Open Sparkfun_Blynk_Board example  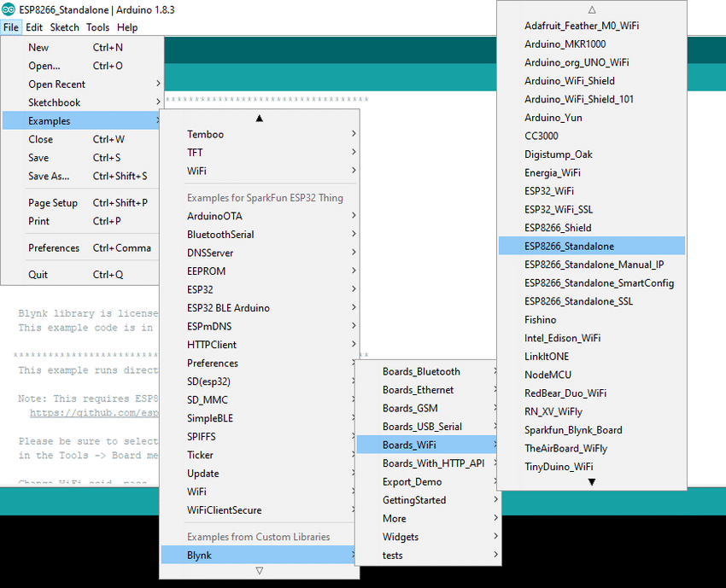(x=592, y=430)
